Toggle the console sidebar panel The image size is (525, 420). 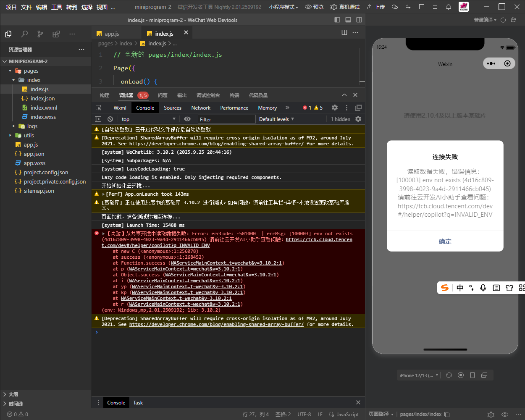point(98,119)
